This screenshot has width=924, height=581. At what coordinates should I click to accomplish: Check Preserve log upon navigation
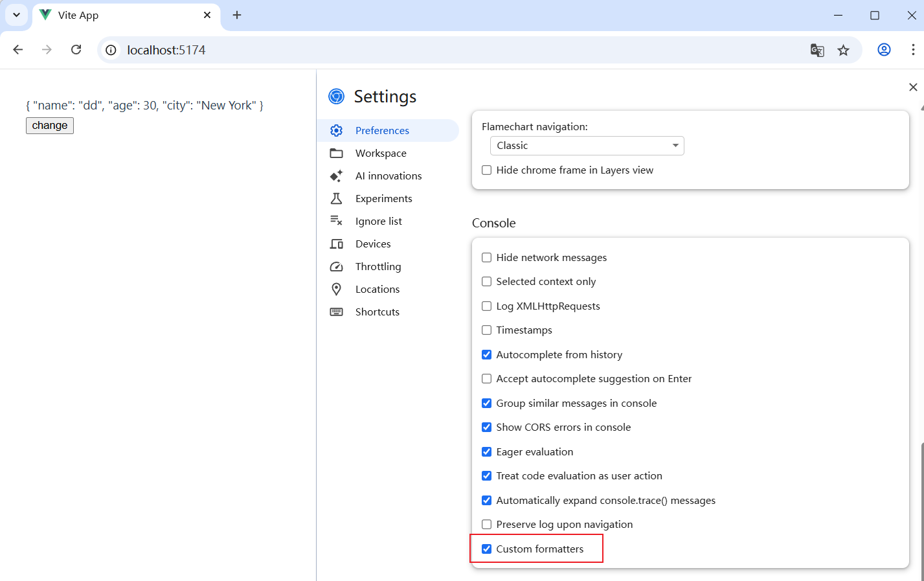[x=487, y=525]
